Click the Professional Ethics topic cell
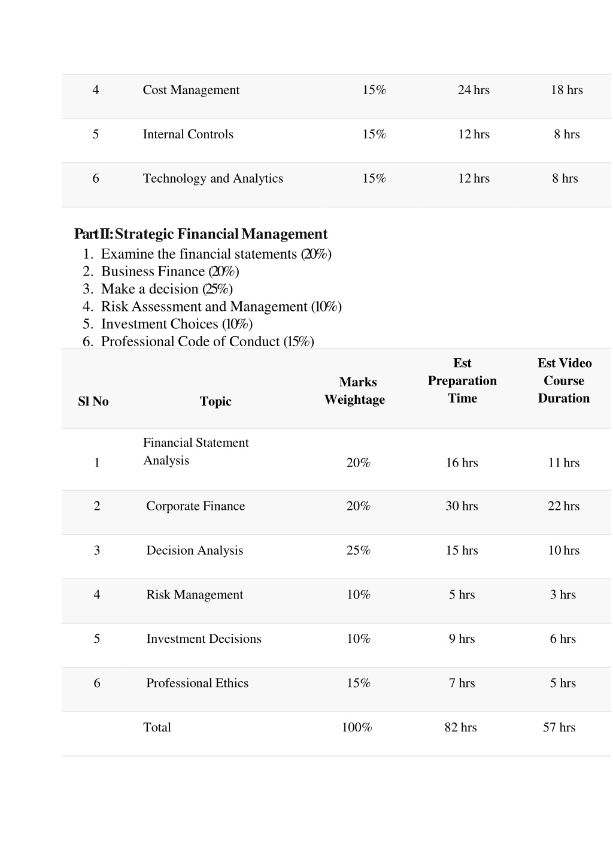The image size is (613, 868). [198, 683]
